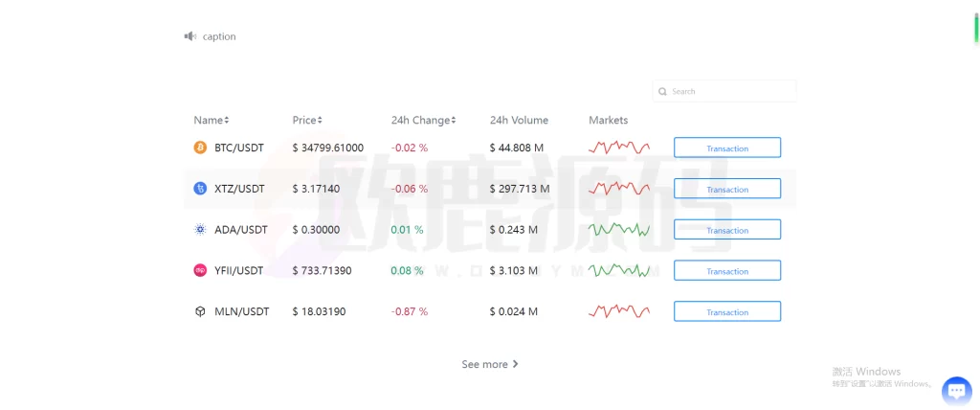This screenshot has width=980, height=410.
Task: Sort the table by Name
Action: click(x=212, y=121)
